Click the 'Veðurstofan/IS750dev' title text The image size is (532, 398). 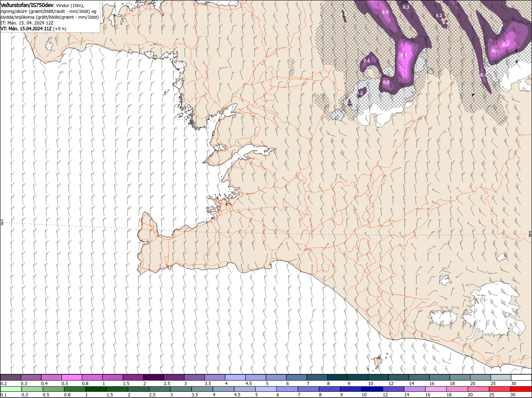point(27,5)
